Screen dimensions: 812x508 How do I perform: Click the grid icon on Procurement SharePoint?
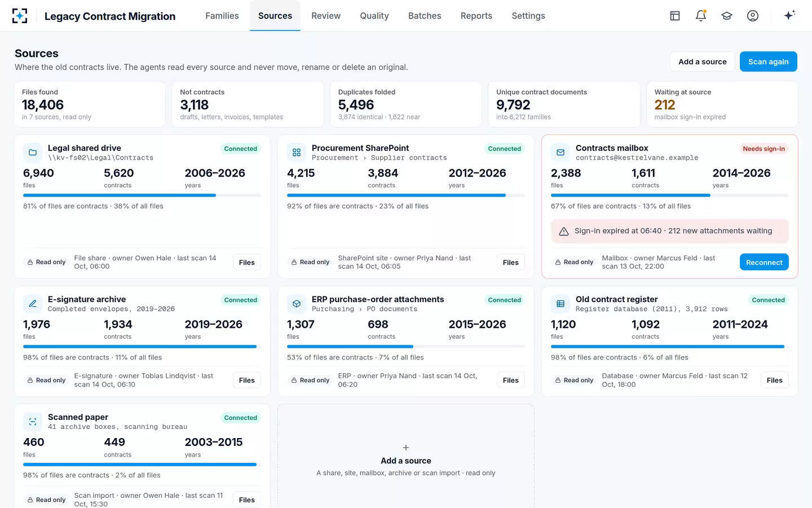tap(297, 152)
